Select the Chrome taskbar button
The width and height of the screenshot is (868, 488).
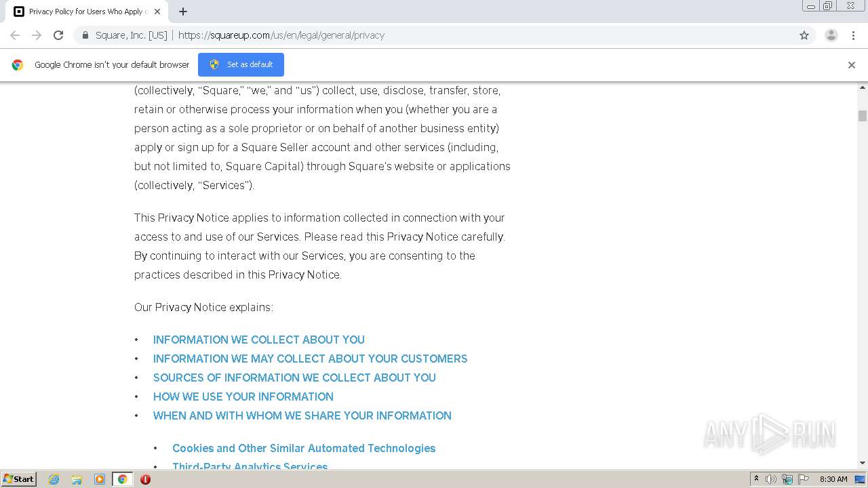pos(122,479)
